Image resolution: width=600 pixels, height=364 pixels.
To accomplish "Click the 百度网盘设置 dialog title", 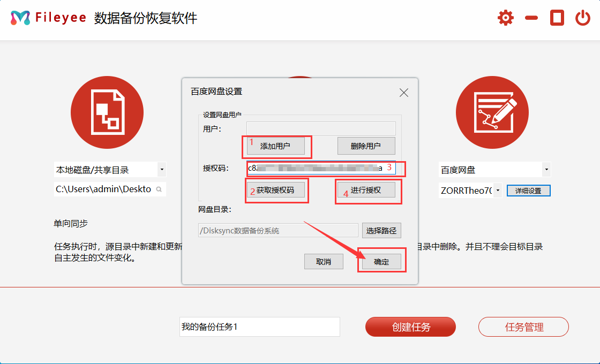I will tap(216, 92).
